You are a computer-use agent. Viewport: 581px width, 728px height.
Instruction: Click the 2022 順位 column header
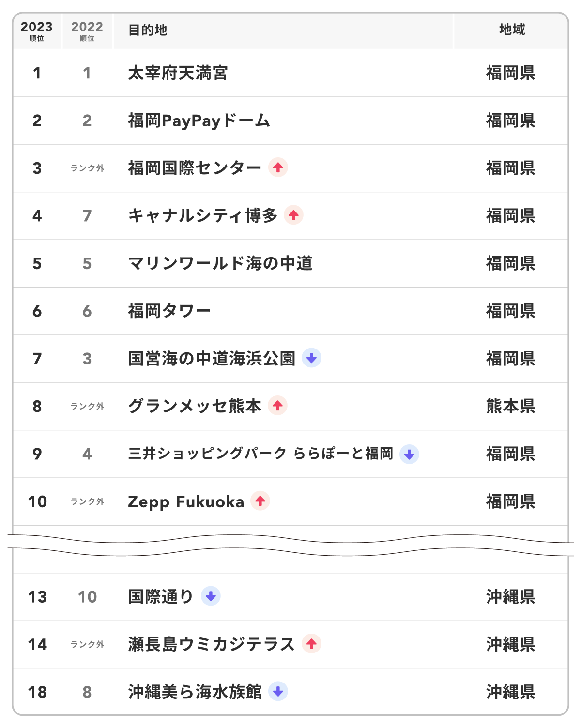point(87,31)
